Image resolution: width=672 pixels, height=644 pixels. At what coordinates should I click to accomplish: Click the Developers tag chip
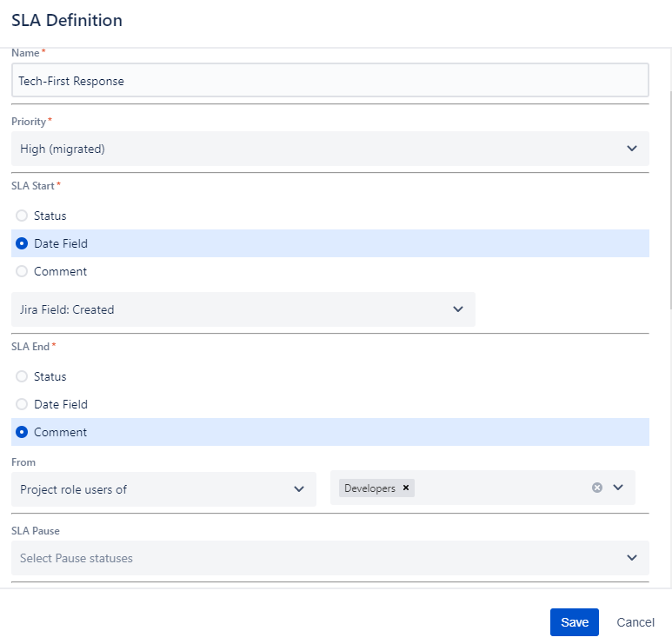(369, 488)
